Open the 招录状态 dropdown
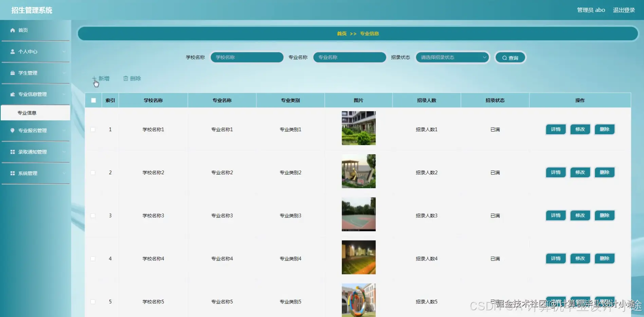 (452, 57)
